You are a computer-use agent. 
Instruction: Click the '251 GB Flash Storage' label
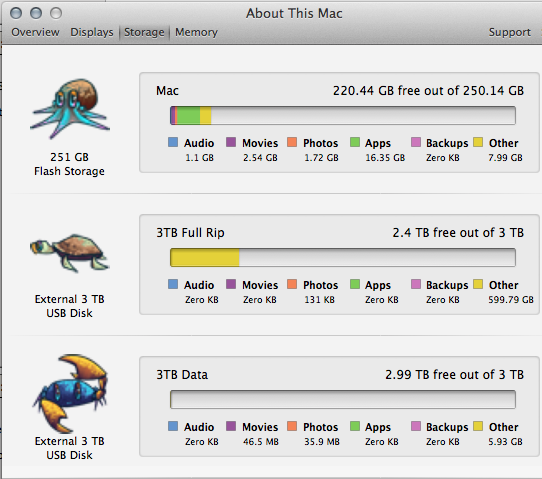click(69, 164)
